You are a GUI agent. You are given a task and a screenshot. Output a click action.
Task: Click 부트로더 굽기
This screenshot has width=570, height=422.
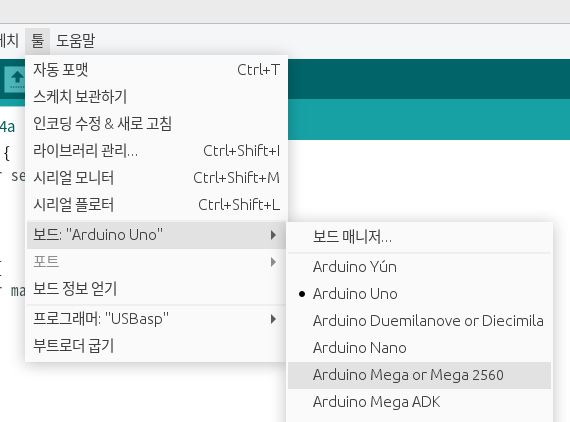click(x=156, y=346)
